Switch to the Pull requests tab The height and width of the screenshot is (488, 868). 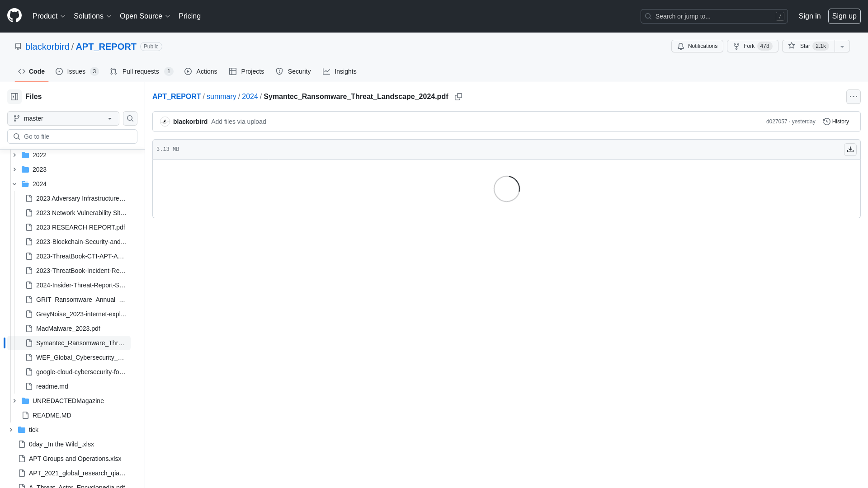[142, 71]
